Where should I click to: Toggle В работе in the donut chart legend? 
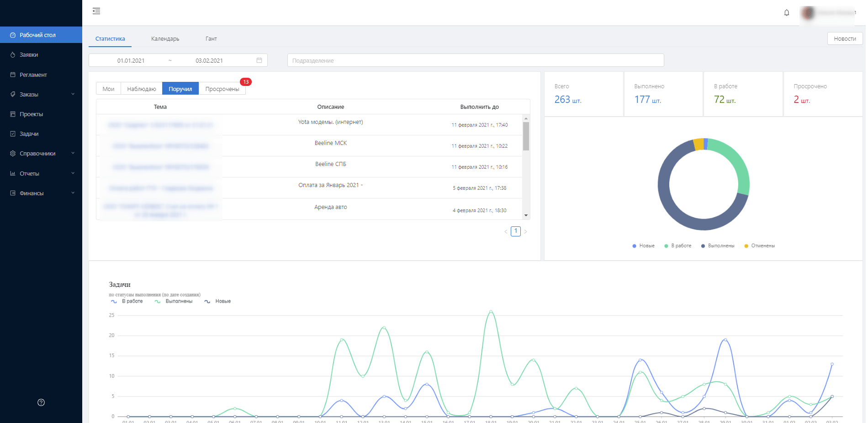pos(677,246)
